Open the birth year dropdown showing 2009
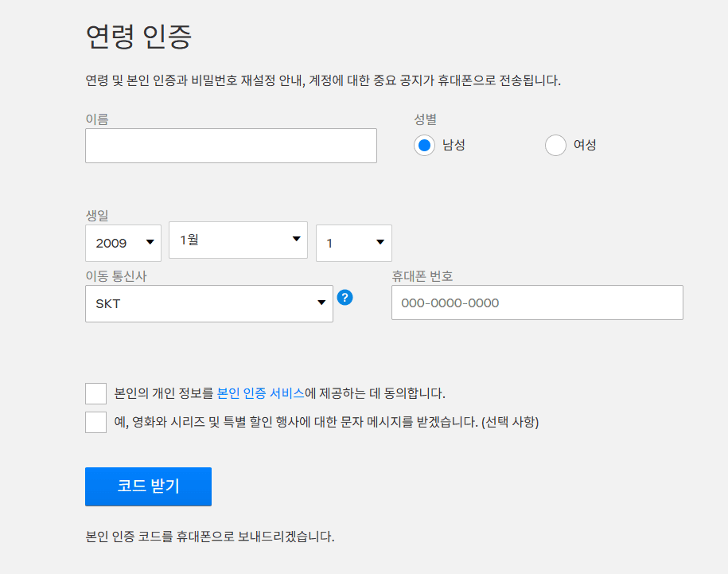This screenshot has width=728, height=574. (123, 242)
